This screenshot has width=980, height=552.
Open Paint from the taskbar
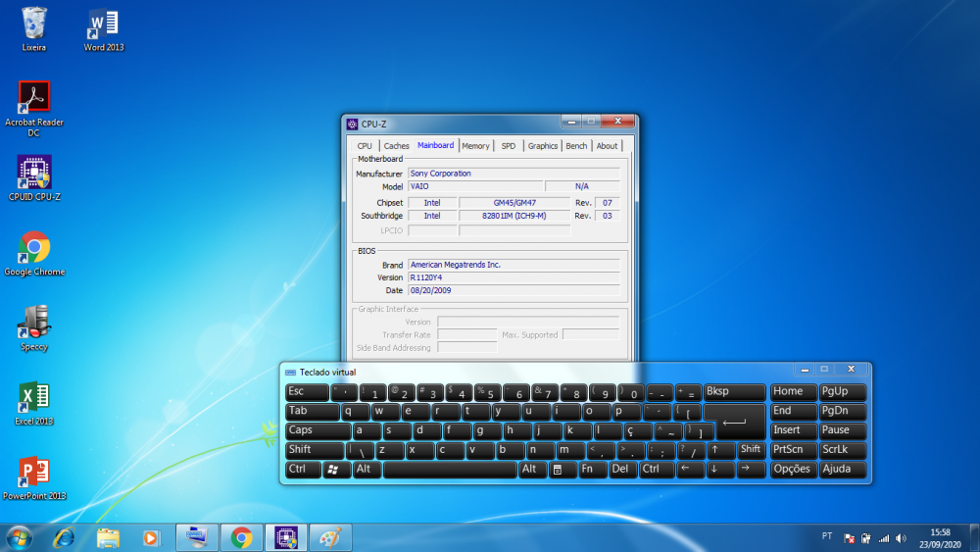[x=330, y=537]
